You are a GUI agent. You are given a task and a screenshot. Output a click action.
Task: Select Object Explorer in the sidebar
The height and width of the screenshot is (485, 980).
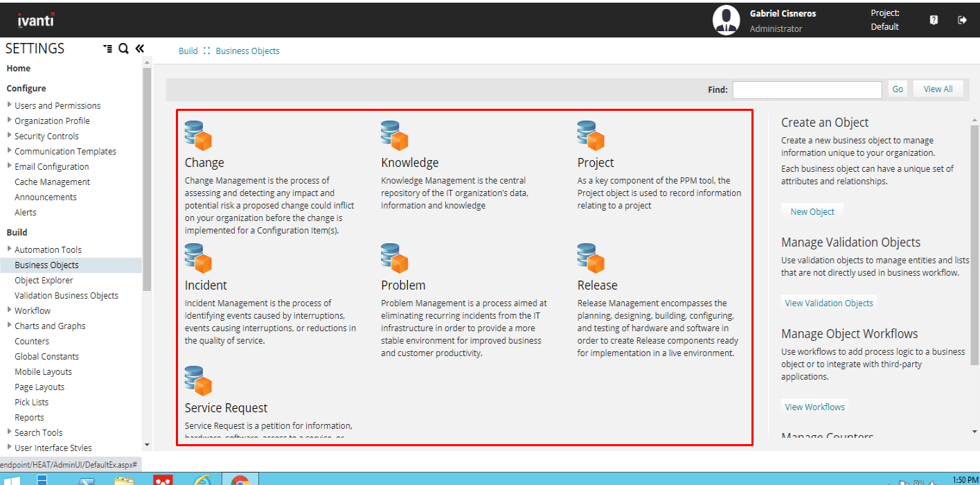tap(44, 281)
